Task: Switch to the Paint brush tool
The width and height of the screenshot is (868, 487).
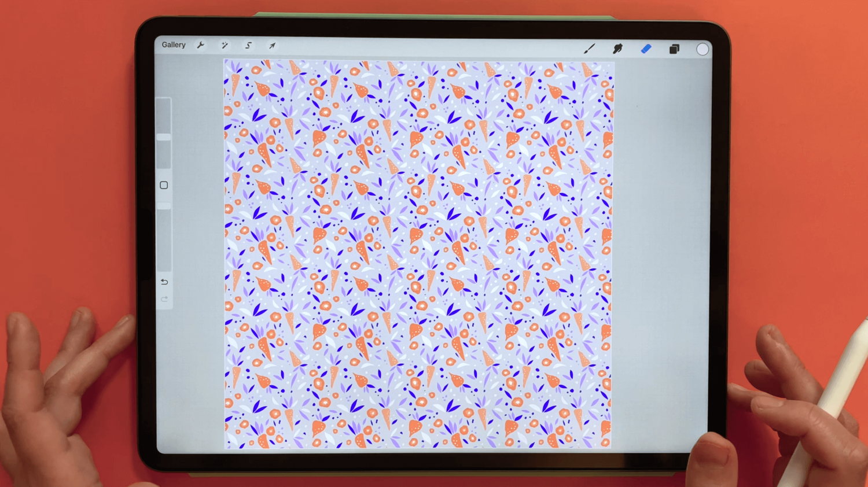Action: [x=589, y=49]
